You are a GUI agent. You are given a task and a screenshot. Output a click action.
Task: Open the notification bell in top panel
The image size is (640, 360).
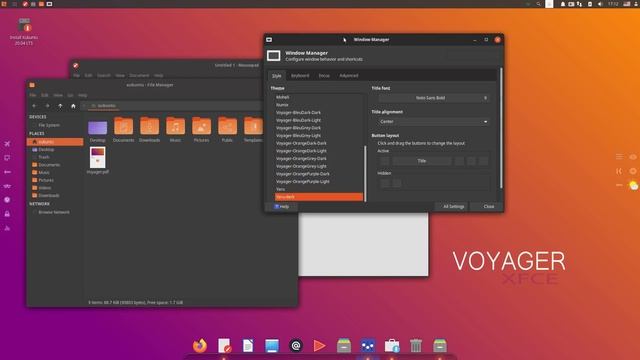[562, 4]
